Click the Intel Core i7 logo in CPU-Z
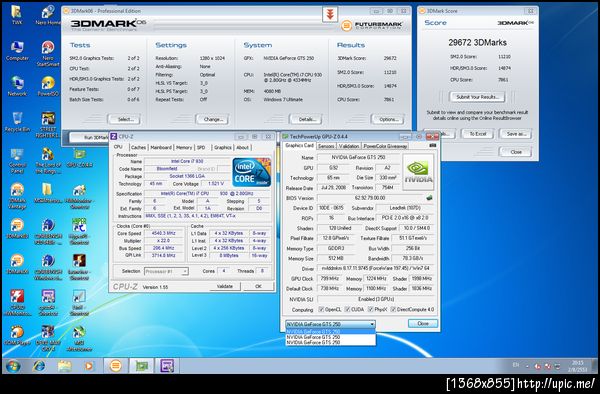This screenshot has width=600, height=394. click(x=252, y=172)
